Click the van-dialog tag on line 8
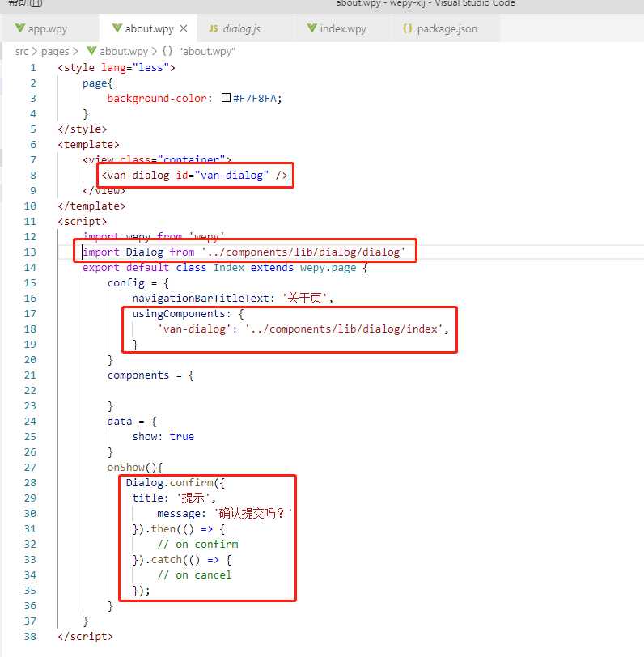 (x=194, y=175)
